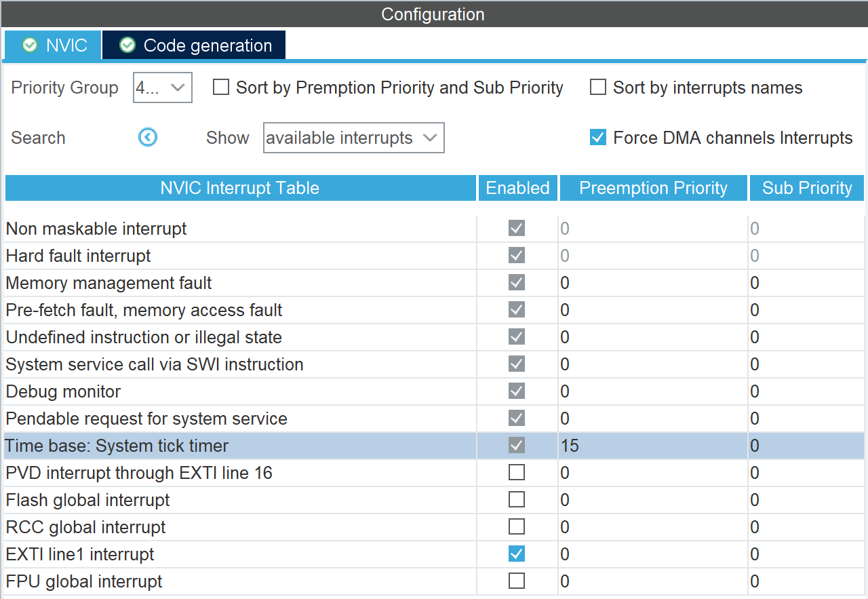This screenshot has width=868, height=599.
Task: Select the EXTI line1 interrupt row
Action: pyautogui.click(x=80, y=554)
